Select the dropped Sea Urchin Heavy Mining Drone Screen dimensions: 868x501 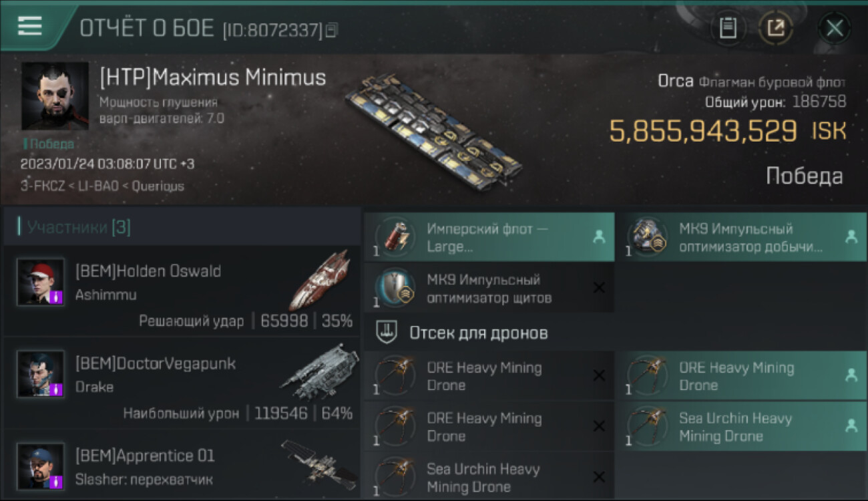741,427
